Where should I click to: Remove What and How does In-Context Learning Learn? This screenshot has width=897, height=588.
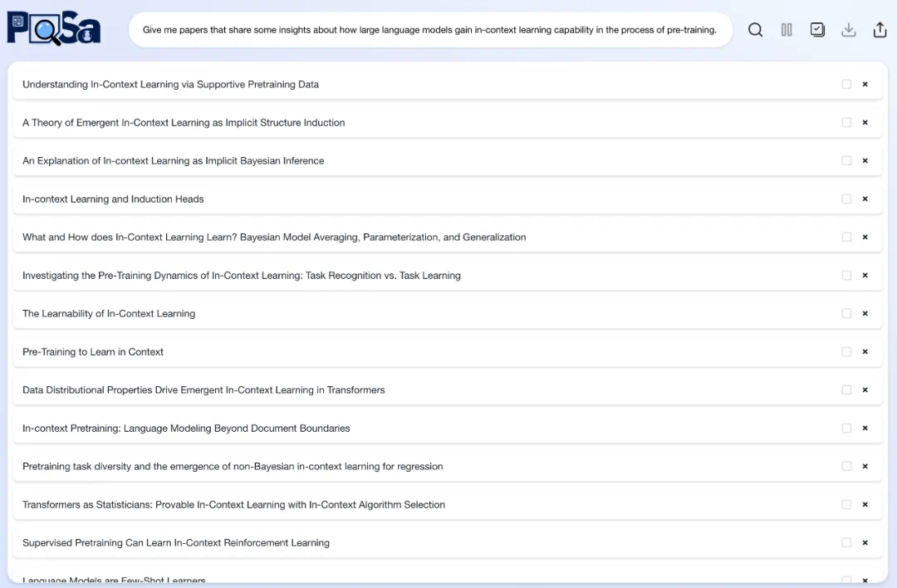click(865, 237)
